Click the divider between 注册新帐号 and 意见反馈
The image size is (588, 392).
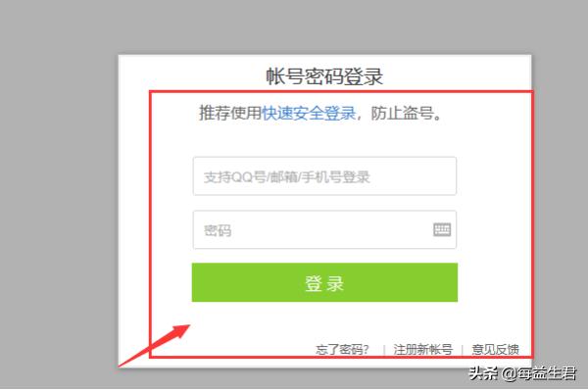click(462, 350)
